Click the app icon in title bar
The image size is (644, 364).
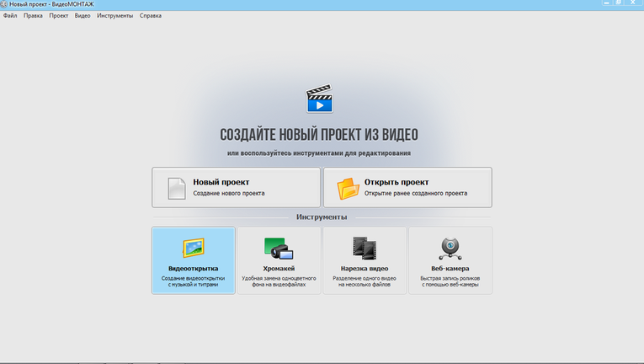pos(3,4)
